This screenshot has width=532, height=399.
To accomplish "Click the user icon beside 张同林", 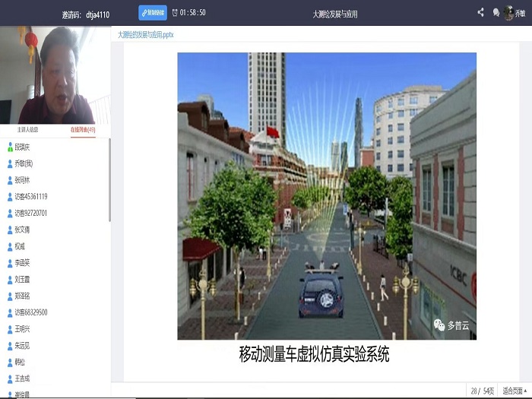I will 10,180.
